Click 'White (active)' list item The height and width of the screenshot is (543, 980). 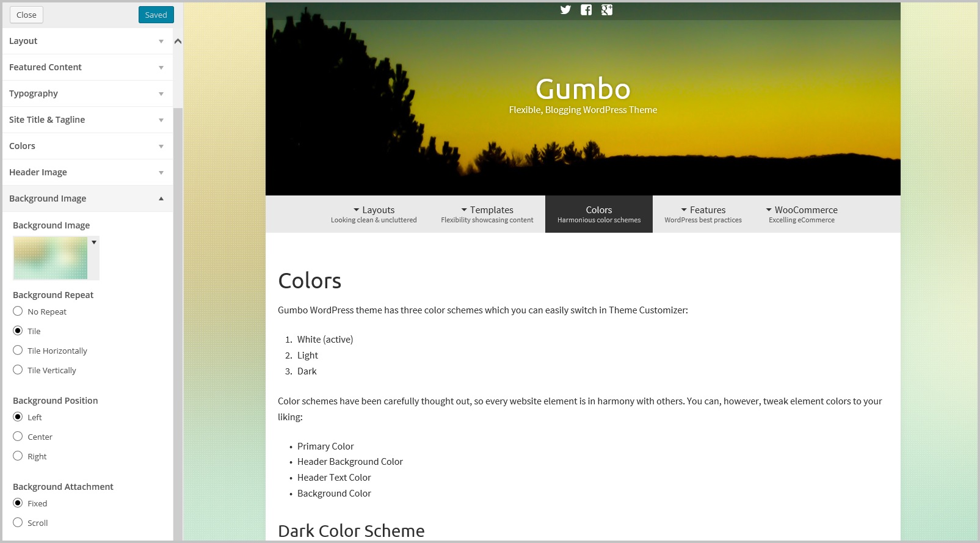pos(325,340)
